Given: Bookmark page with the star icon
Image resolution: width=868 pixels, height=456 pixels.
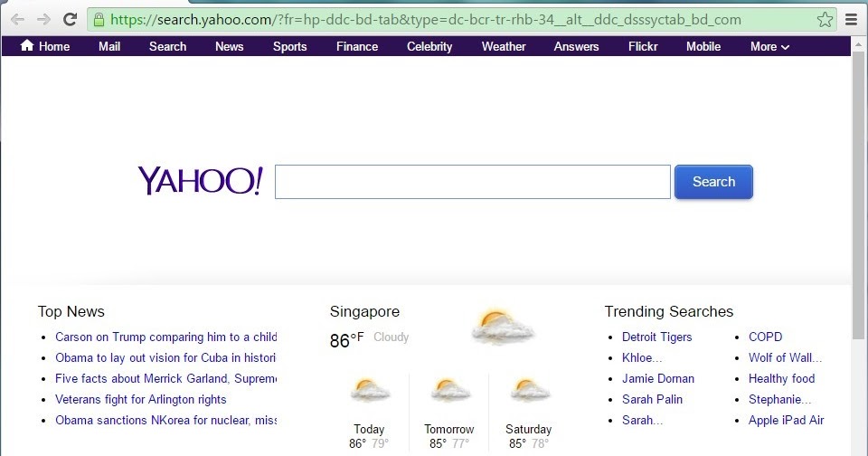Looking at the screenshot, I should click(825, 20).
